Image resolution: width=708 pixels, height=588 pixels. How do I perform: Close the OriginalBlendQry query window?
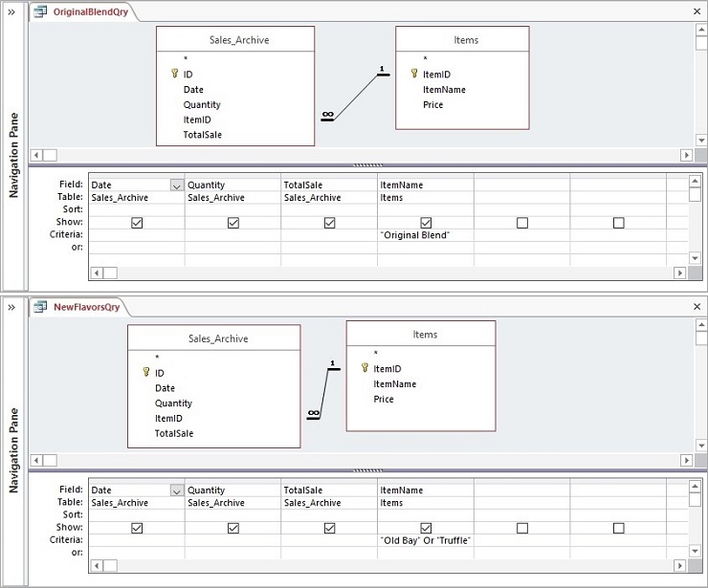[x=697, y=12]
